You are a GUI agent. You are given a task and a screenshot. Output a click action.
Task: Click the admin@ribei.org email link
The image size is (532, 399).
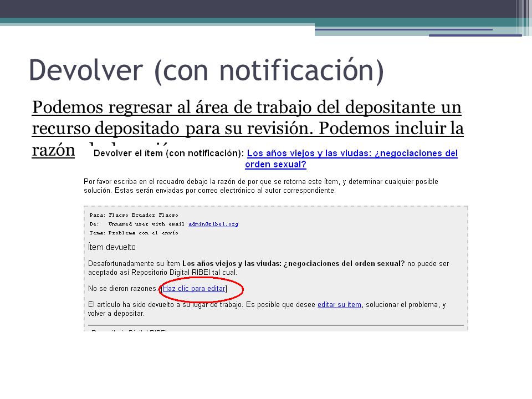click(x=213, y=224)
